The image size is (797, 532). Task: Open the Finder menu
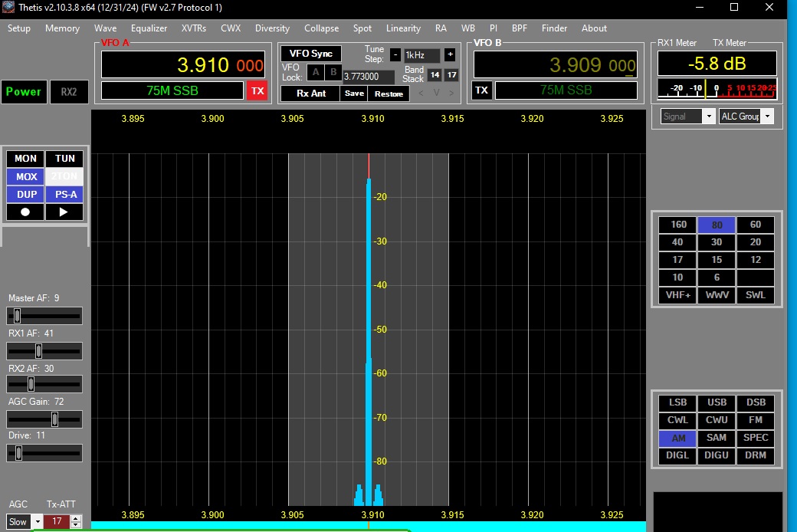tap(554, 28)
